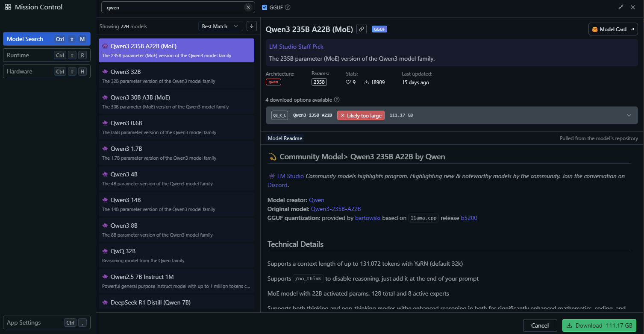The height and width of the screenshot is (334, 644).
Task: Click the QwQ 32B model icon
Action: (x=105, y=251)
